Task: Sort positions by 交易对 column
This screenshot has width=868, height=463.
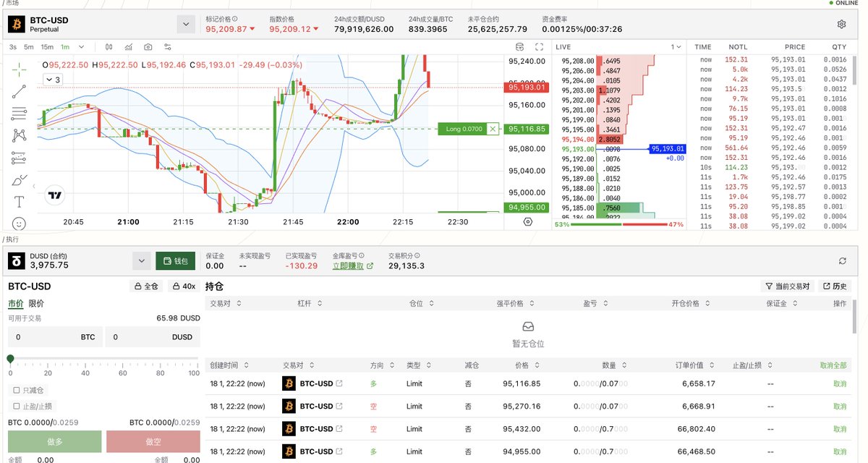Action: 225,304
